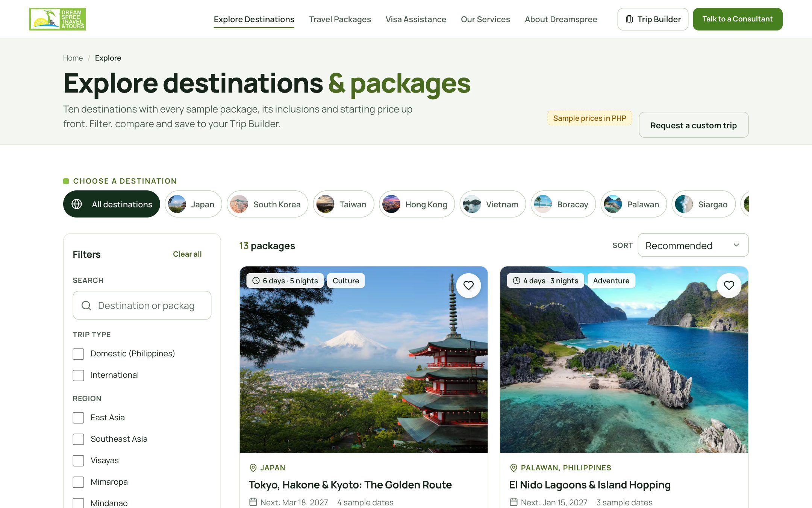This screenshot has height=508, width=812.
Task: Click the luggage icon in Trip Builder
Action: tap(629, 19)
